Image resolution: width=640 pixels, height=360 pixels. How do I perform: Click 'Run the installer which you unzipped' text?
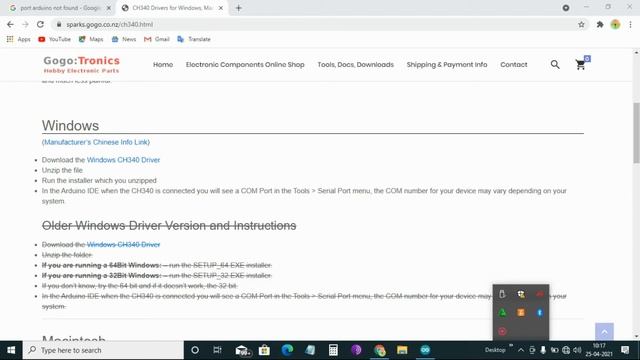pyautogui.click(x=99, y=180)
